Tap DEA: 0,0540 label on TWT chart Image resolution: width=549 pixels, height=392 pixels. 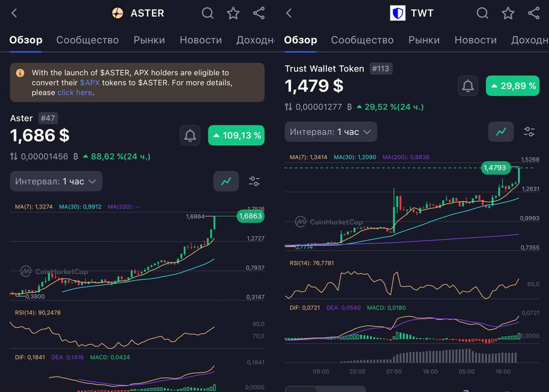point(344,308)
